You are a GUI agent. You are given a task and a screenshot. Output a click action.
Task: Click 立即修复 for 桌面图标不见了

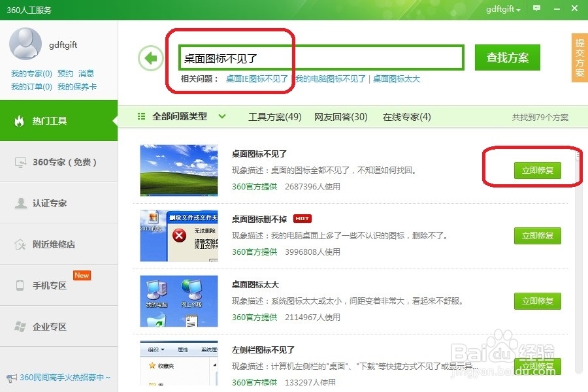click(x=538, y=171)
